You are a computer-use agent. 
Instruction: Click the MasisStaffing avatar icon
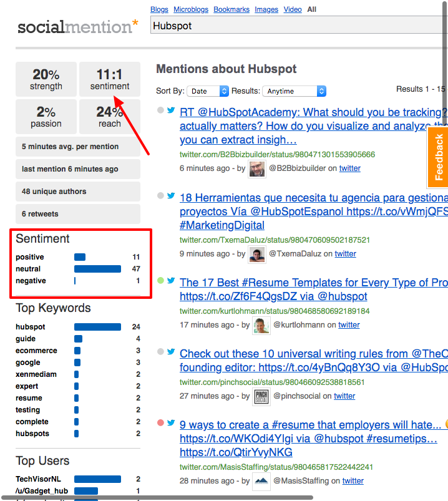261,481
